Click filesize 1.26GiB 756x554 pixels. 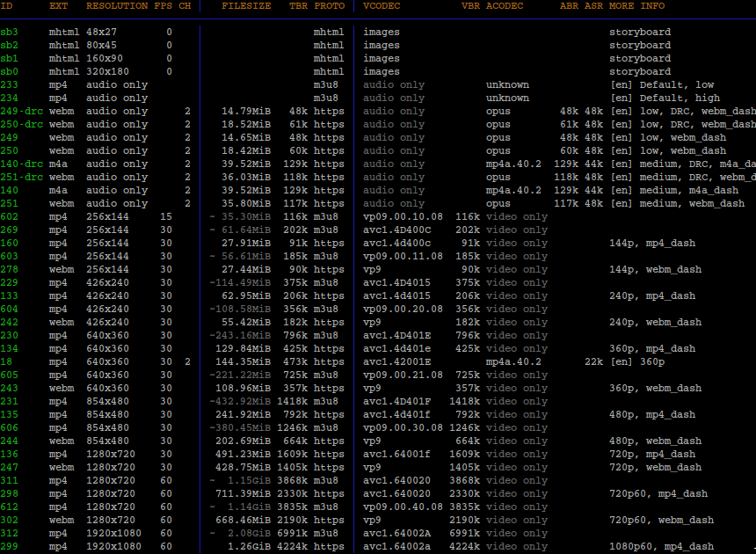pos(250,546)
